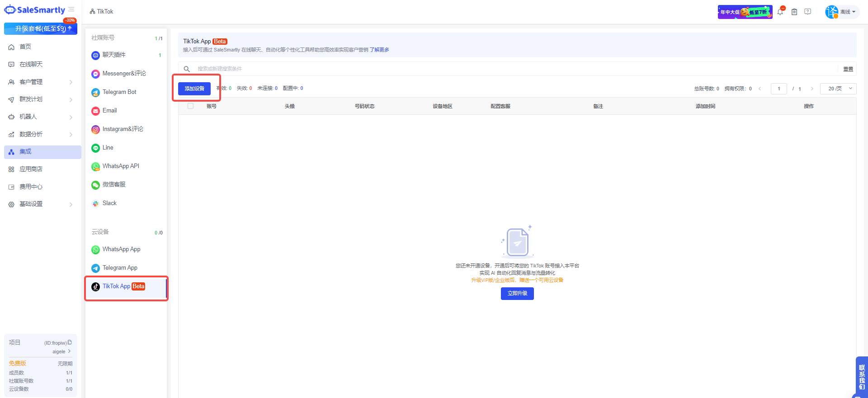The height and width of the screenshot is (398, 868).
Task: Click the 数据分析 chart icon
Action: coord(11,135)
